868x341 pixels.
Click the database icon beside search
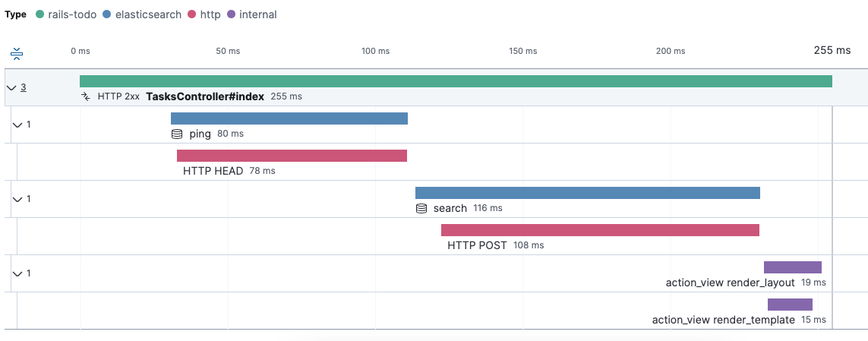point(421,208)
